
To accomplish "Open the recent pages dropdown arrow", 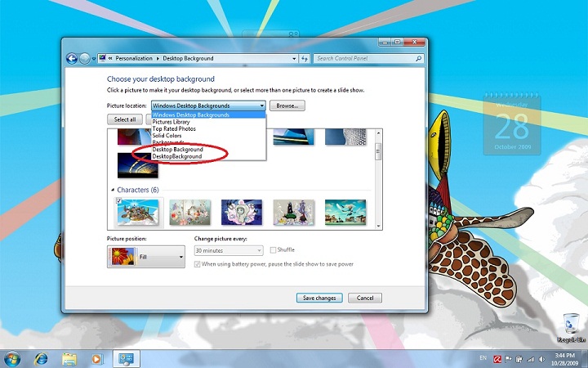I will point(94,59).
